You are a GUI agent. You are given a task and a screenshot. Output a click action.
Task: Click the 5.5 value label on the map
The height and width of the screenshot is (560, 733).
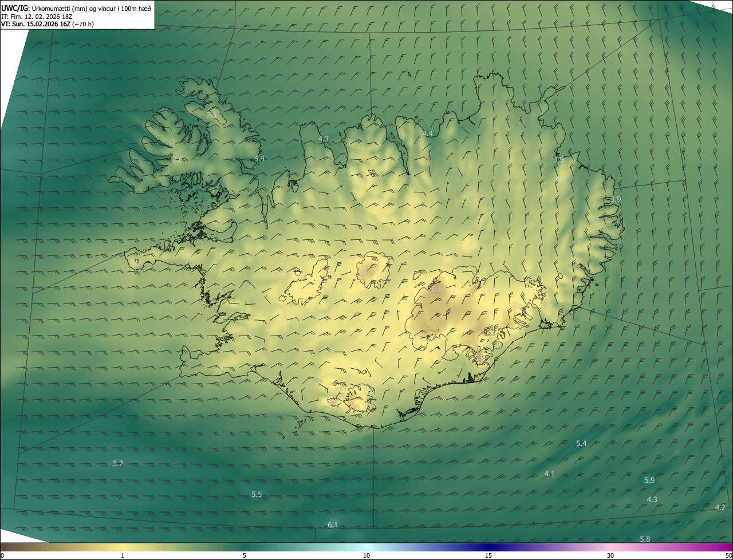pos(257,494)
